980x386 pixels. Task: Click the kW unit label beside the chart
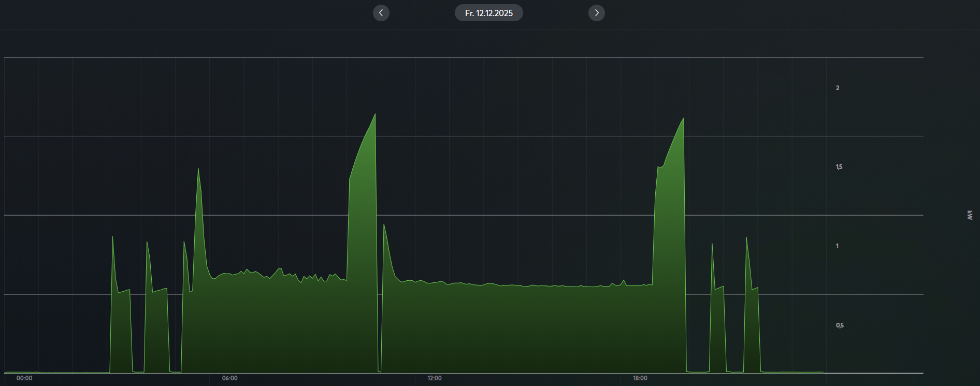pos(969,215)
